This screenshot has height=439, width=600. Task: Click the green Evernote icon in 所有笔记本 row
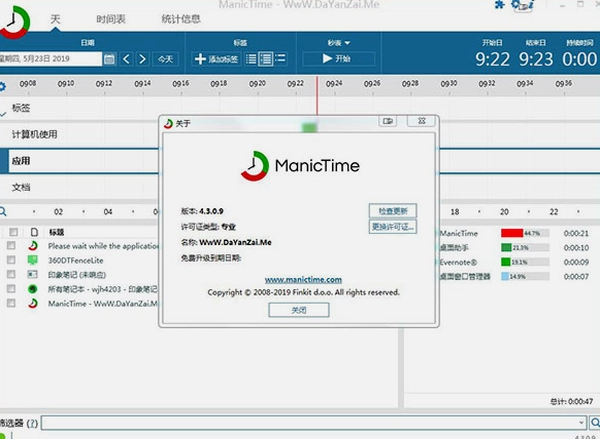coord(33,289)
